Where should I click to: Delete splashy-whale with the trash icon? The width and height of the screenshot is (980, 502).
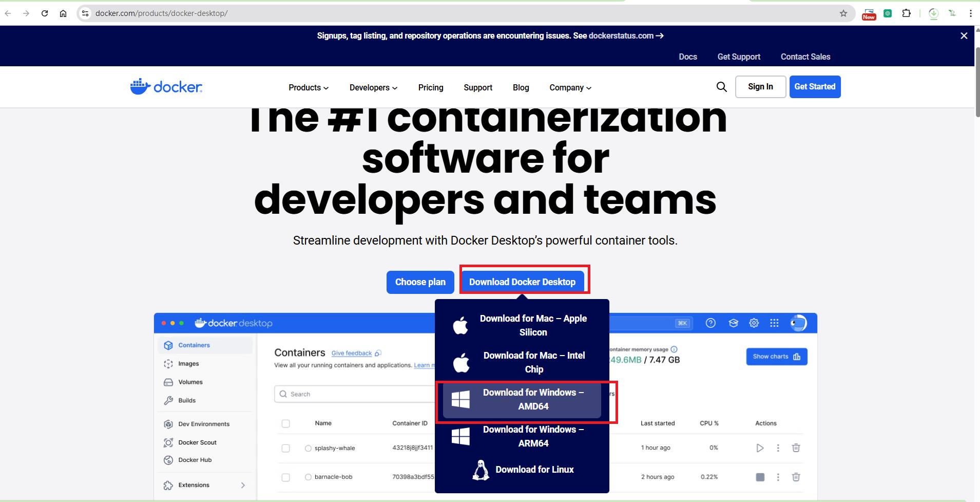796,448
